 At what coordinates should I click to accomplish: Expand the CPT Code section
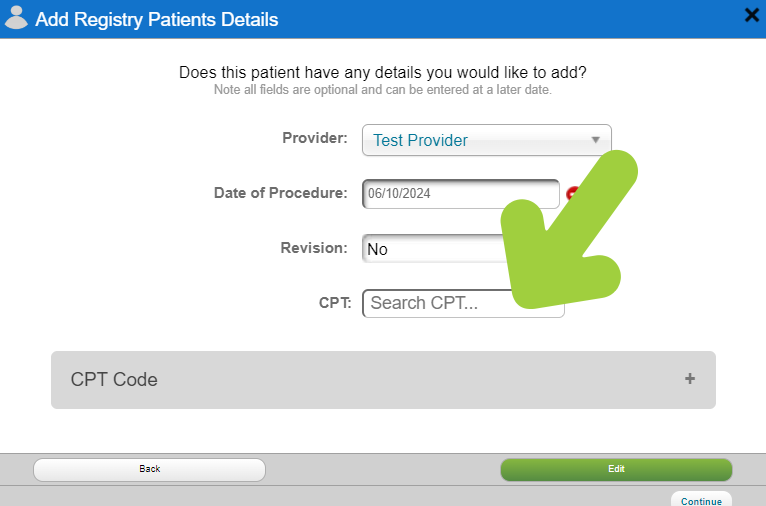point(383,380)
